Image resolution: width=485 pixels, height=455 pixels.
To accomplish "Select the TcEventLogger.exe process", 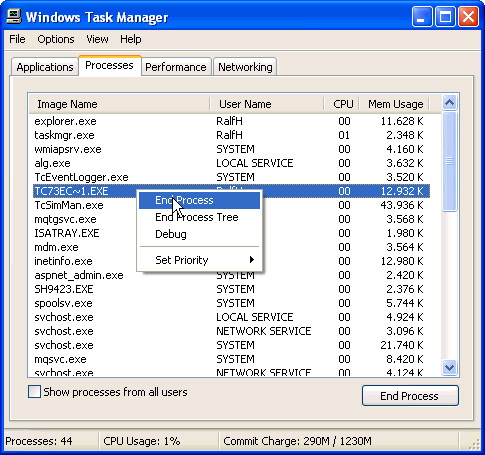I will [231, 177].
